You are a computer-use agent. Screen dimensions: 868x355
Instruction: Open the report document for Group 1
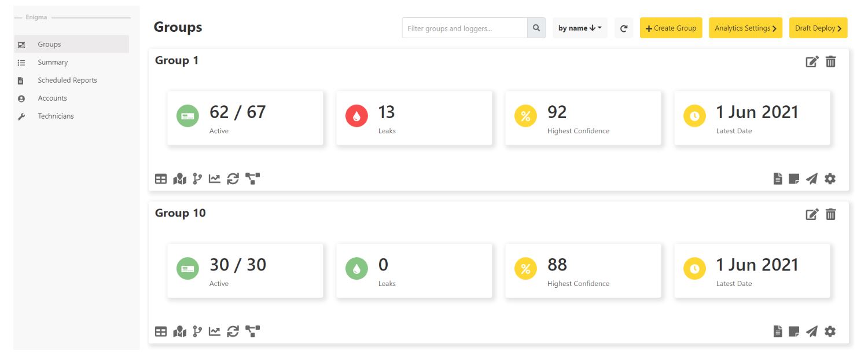(777, 179)
